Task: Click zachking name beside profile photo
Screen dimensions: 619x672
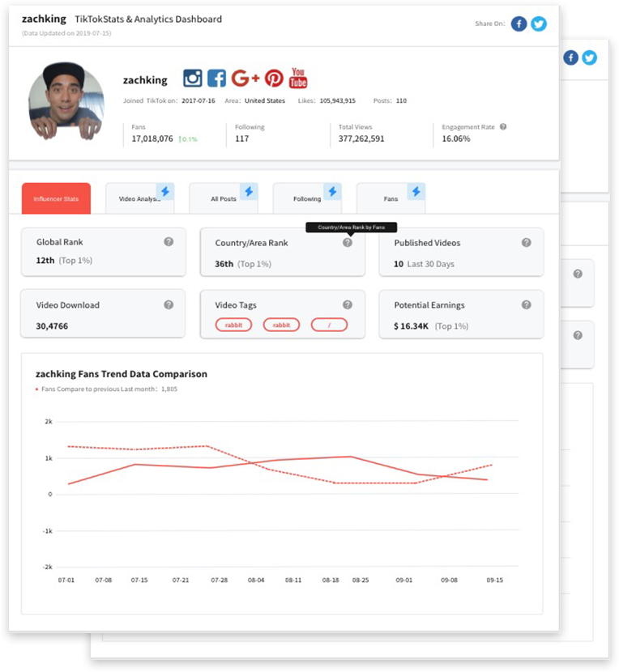Action: point(145,80)
